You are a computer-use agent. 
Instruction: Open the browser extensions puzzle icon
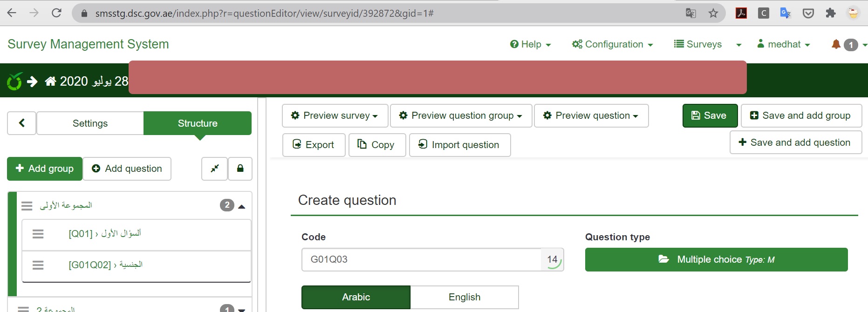(x=830, y=13)
